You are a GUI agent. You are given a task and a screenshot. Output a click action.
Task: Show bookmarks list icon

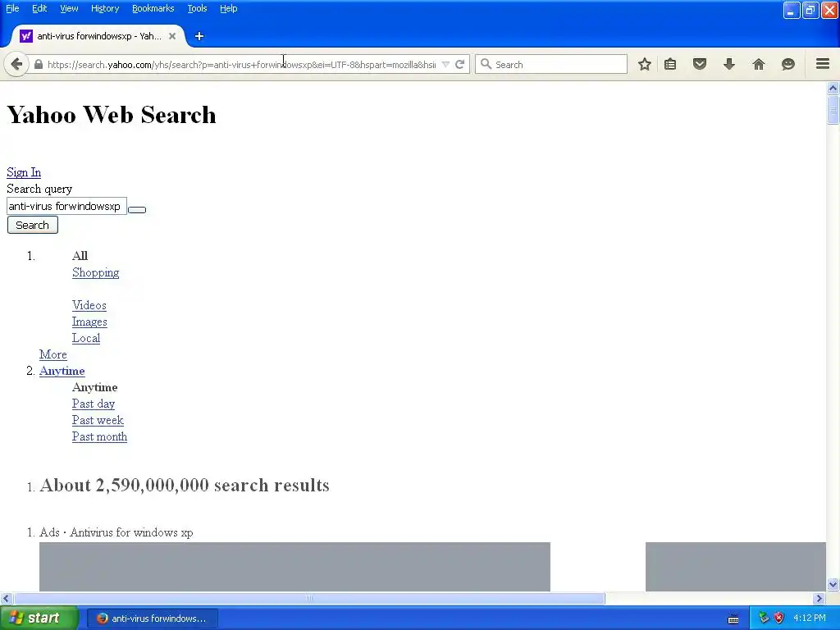coord(670,64)
